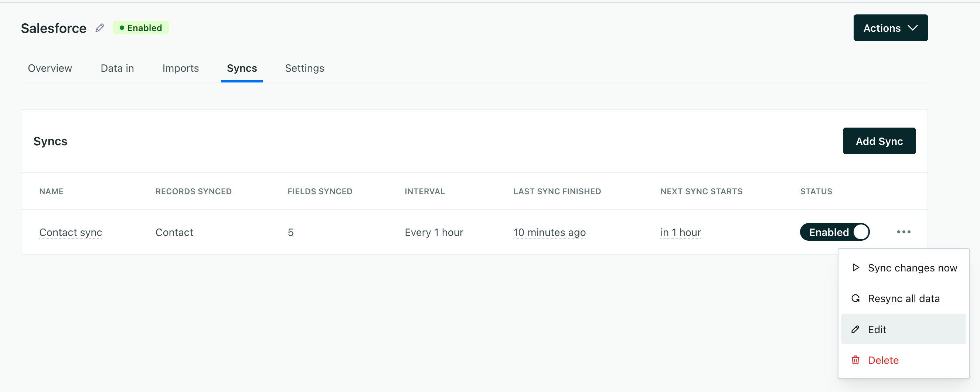
Task: Click the green Enabled status badge
Action: tap(141, 28)
